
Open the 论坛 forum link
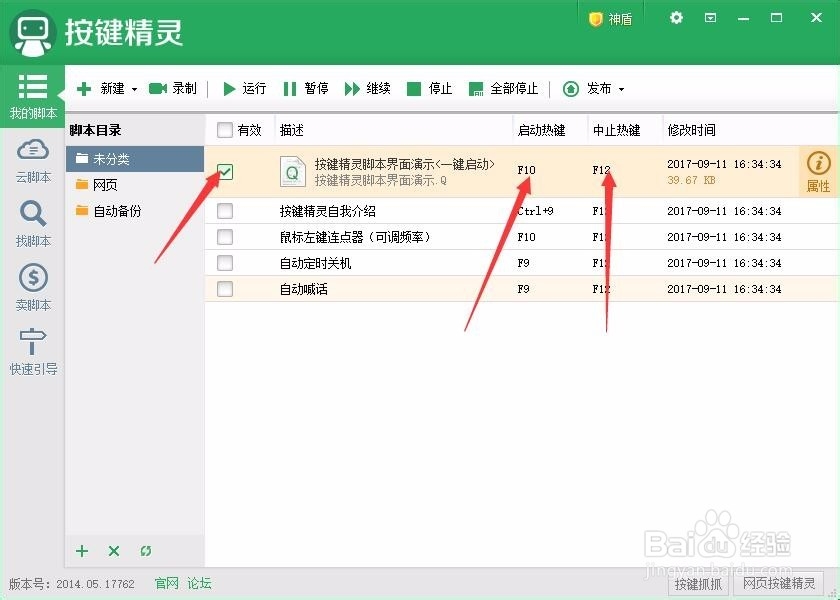(199, 583)
